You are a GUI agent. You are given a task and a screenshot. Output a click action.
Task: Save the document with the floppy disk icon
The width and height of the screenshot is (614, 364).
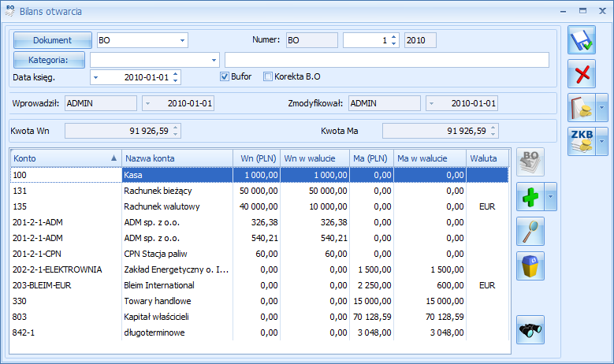(582, 40)
